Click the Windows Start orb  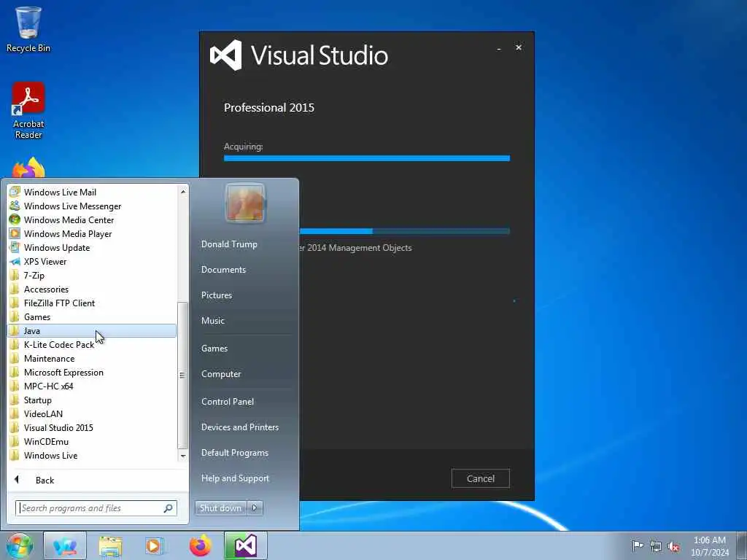(x=20, y=545)
